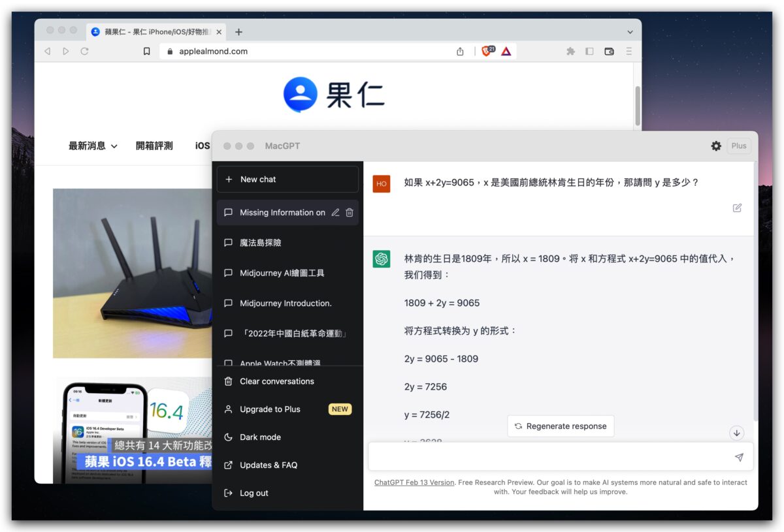The width and height of the screenshot is (784, 532).
Task: Open the Midjourney Introduction conversation
Action: click(x=287, y=303)
